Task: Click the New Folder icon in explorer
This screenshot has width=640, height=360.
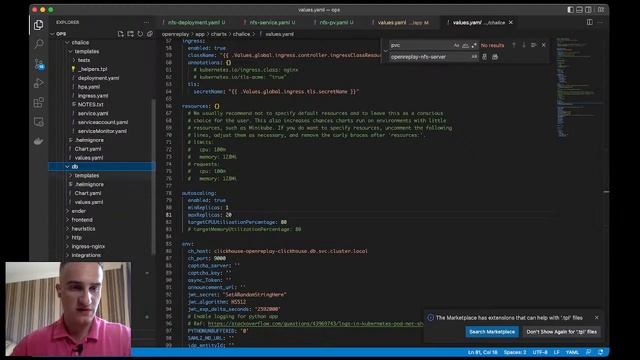Action: [x=130, y=34]
